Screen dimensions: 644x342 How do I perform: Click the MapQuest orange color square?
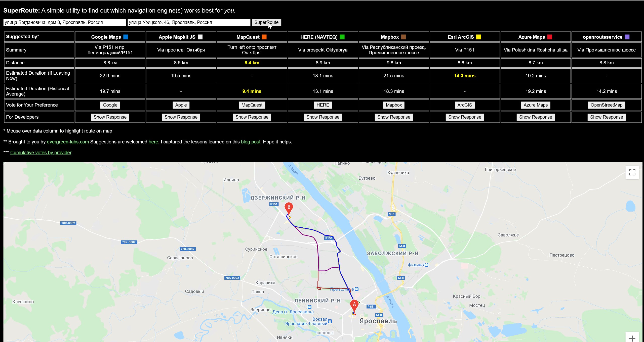point(264,37)
